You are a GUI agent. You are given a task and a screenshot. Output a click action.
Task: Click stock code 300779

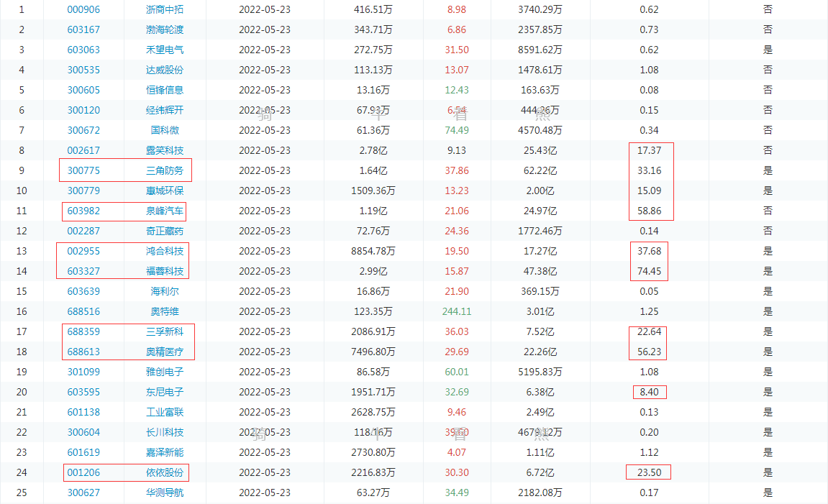pyautogui.click(x=83, y=191)
